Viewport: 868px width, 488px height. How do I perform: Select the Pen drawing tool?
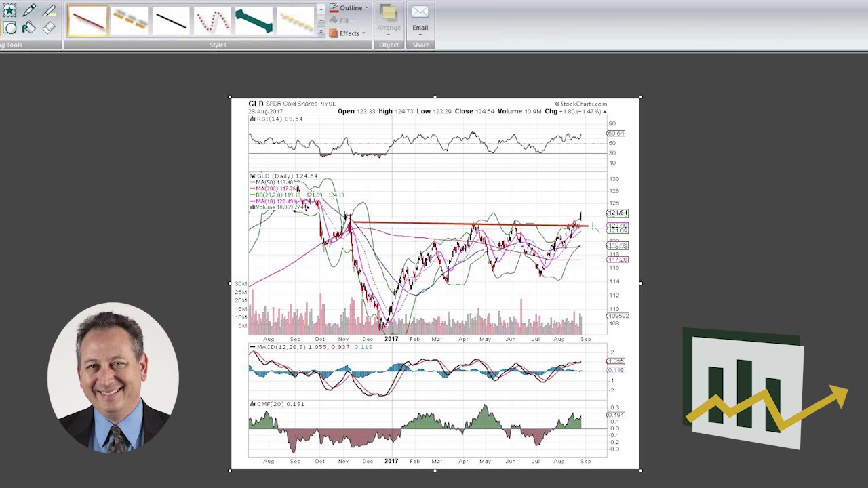[29, 10]
